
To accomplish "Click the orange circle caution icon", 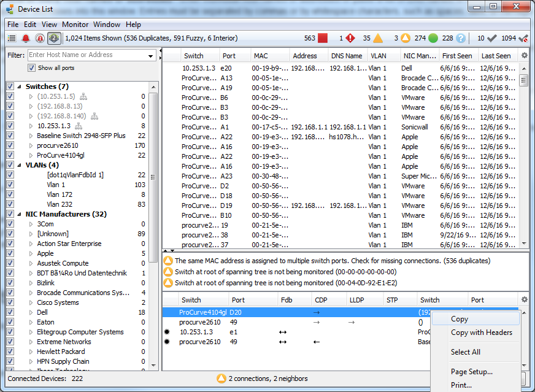I will 406,38.
